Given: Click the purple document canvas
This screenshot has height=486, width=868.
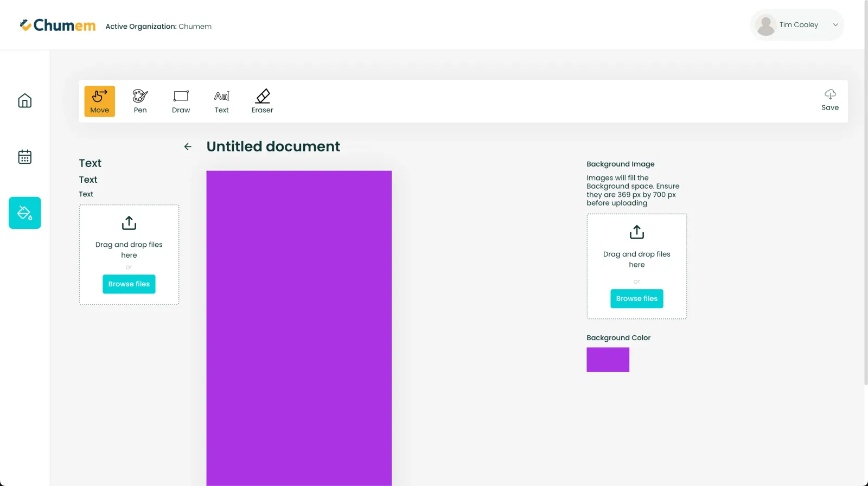Looking at the screenshot, I should click(299, 328).
